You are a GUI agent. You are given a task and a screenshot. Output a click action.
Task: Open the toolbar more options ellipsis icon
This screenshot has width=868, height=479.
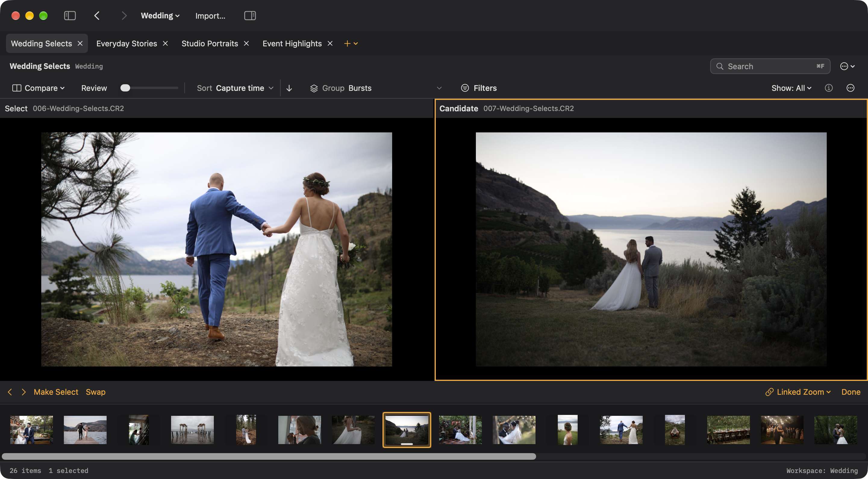pos(850,88)
